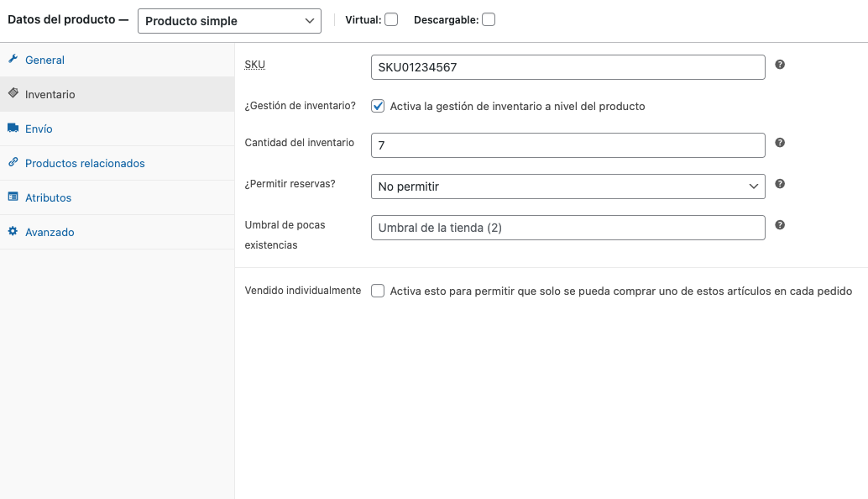Click help icon next to Cantidad del inventario
The width and height of the screenshot is (868, 499).
780,143
